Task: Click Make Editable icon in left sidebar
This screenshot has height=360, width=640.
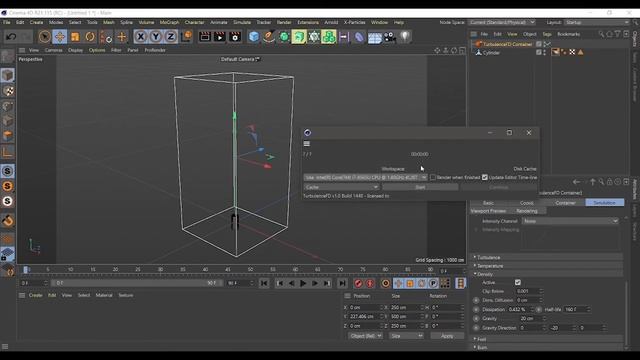Action: 7,57
